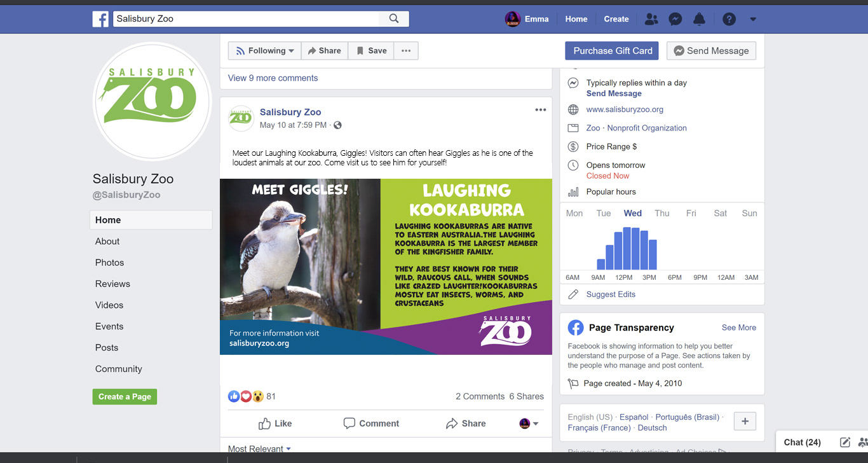Click in the Salisbury Zoo search field
868x463 pixels.
(247, 19)
